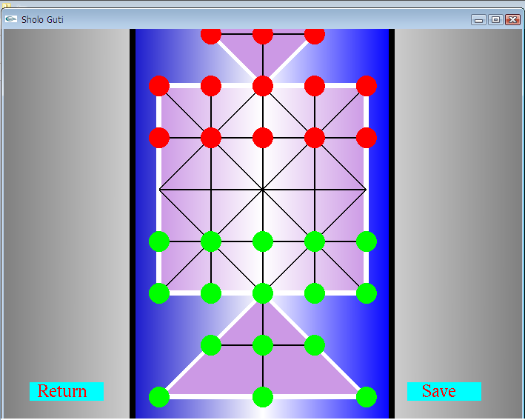Viewport: 525px width, 420px height.
Task: Select the green piece at the bottom triangle's right corner
Action: coord(367,397)
